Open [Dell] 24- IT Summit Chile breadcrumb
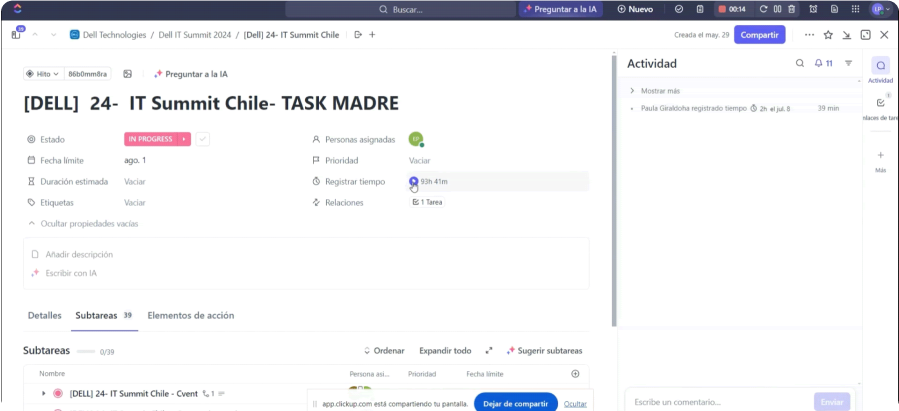This screenshot has height=411, width=899. (x=291, y=35)
